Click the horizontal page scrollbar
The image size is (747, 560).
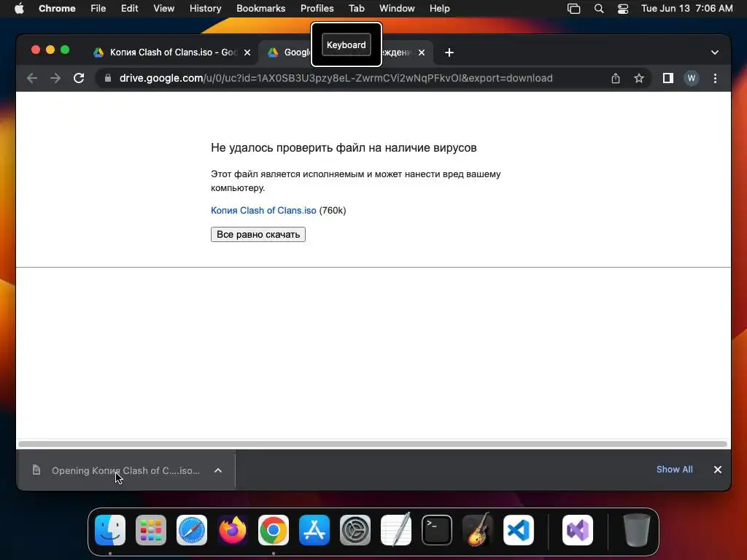373,444
